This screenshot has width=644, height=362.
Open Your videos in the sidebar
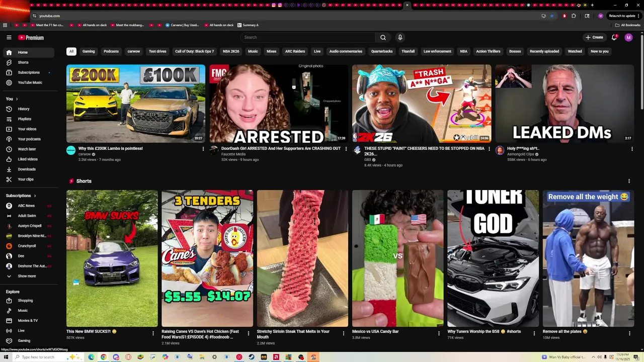(29, 129)
